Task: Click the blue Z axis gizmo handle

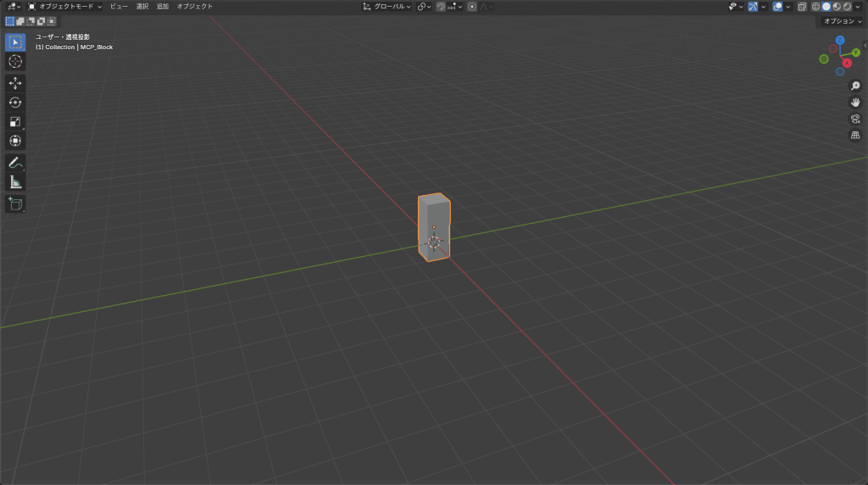Action: coord(840,41)
